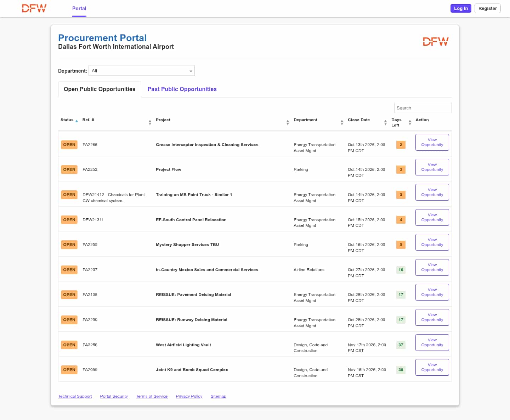
Task: Click the Register button
Action: click(488, 9)
